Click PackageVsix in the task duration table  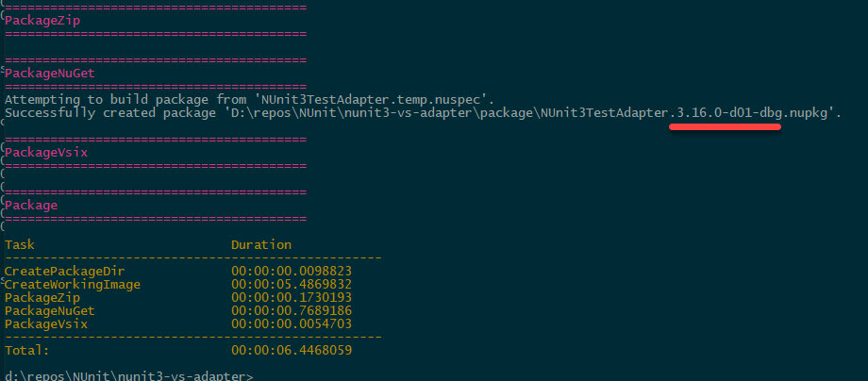46,323
